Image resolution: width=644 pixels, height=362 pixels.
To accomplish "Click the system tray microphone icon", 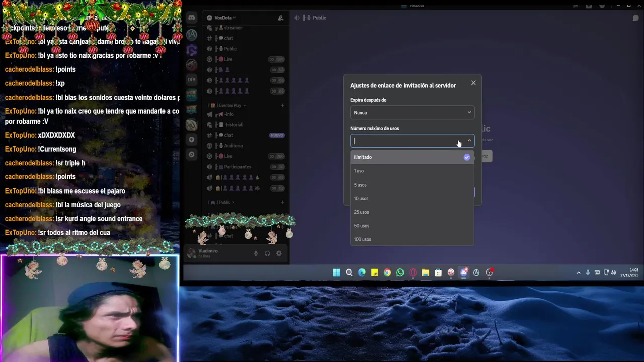I will [588, 273].
